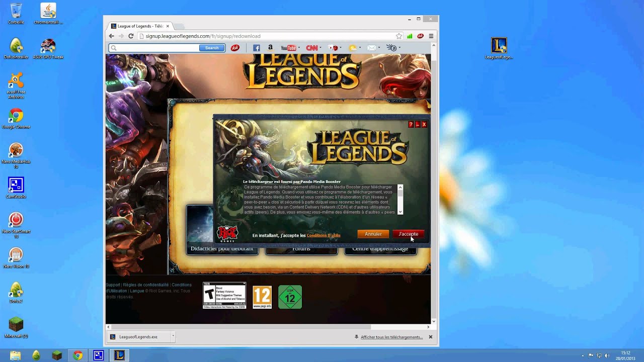Click the Riot Games logo in the installer

[227, 234]
